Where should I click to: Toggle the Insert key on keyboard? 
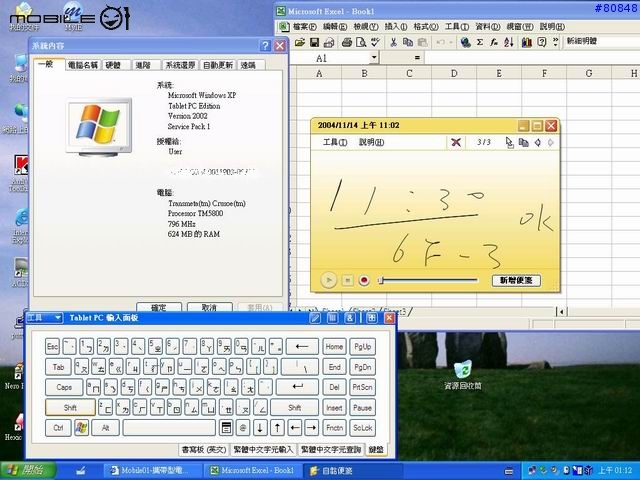click(x=334, y=407)
